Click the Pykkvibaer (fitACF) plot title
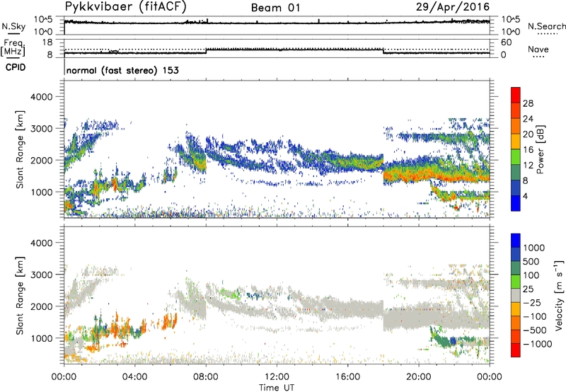Viewport: 566px width, 392px height. [x=126, y=6]
